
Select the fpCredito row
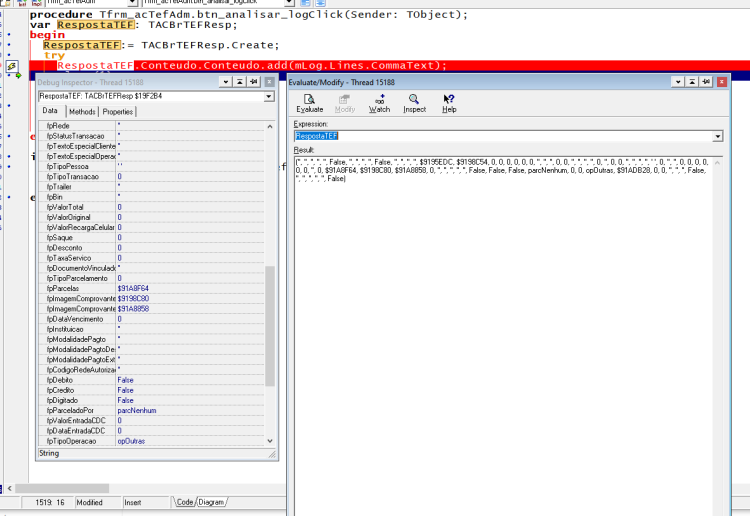[151, 390]
